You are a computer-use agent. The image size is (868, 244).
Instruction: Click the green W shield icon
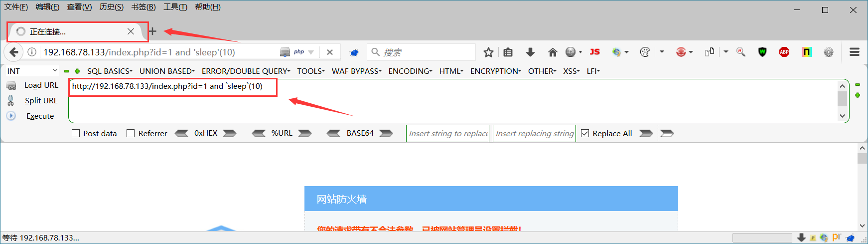[762, 52]
